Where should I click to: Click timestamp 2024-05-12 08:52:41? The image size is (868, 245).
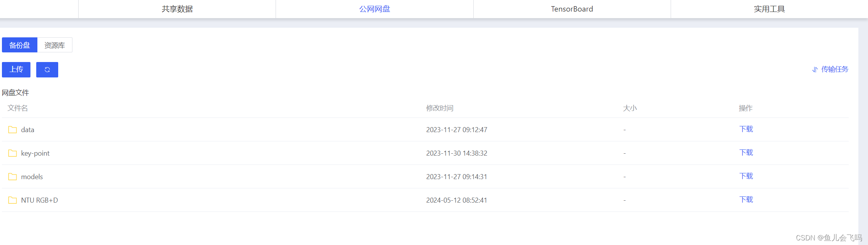(457, 200)
